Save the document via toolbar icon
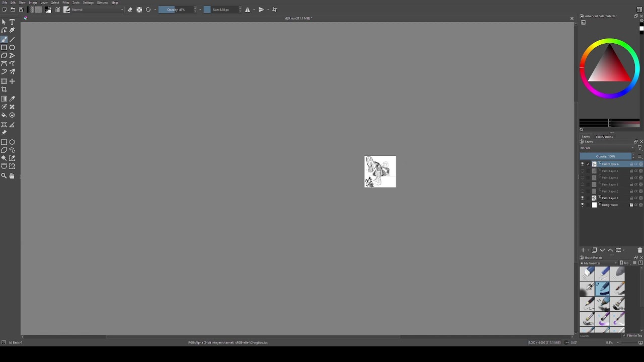 click(x=21, y=10)
